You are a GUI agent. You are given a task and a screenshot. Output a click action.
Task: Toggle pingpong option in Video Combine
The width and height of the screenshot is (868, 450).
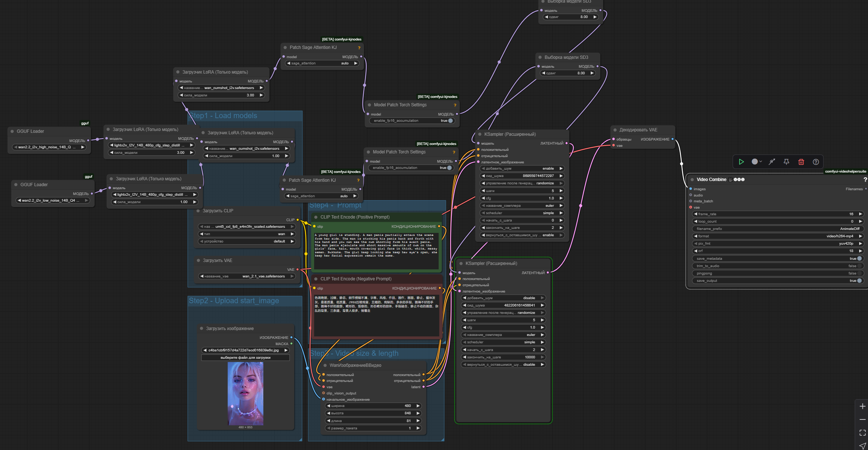859,273
